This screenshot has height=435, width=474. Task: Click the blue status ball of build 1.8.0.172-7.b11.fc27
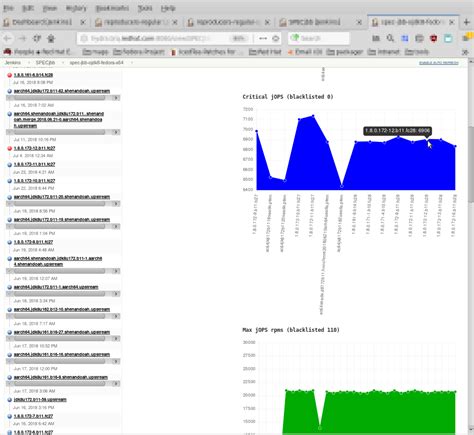point(9,416)
